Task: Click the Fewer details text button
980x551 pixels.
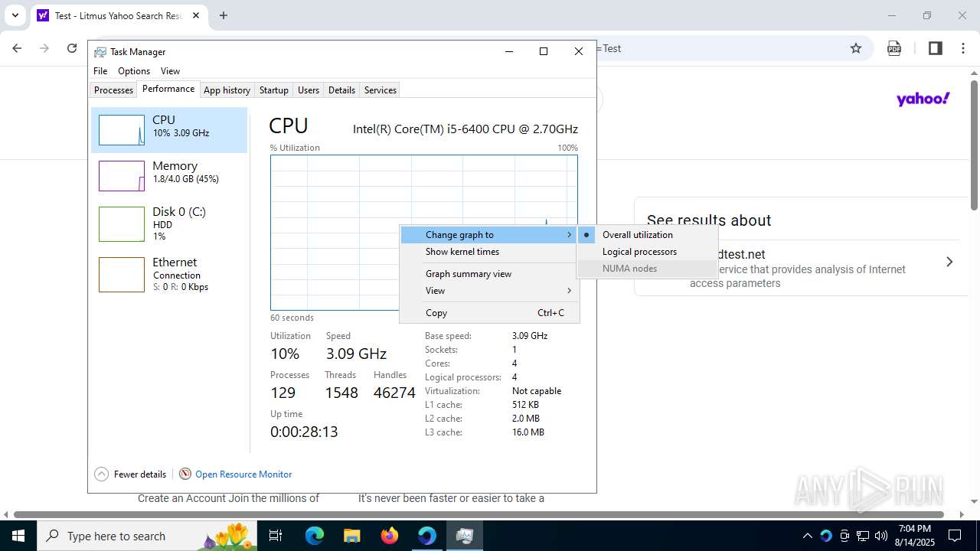Action: click(x=140, y=474)
